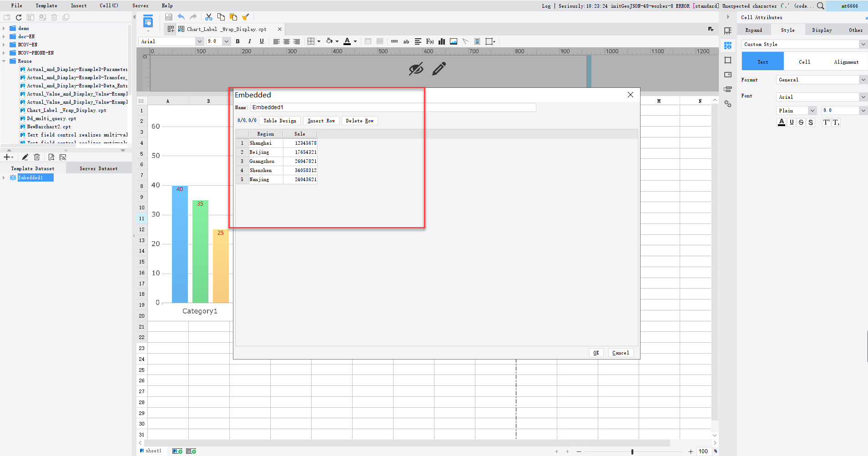868x456 pixels.
Task: Toggle underline formatting in toolbar
Action: pyautogui.click(x=262, y=41)
